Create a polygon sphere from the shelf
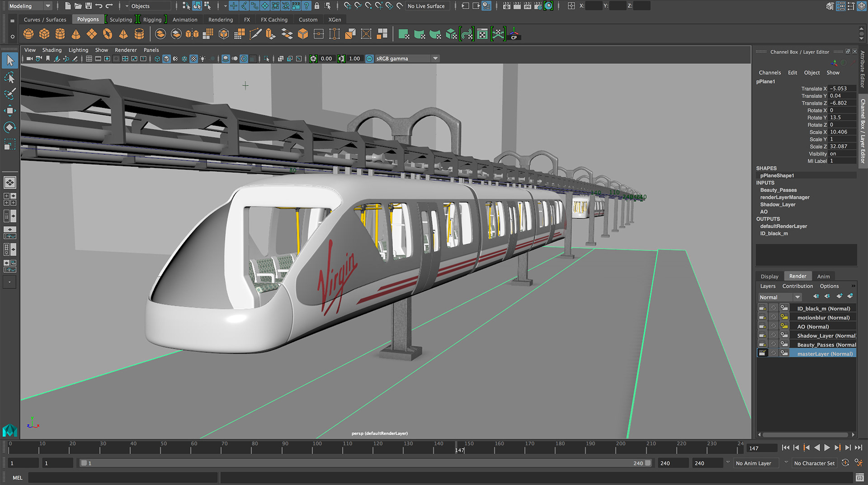This screenshot has height=485, width=868. coord(28,34)
